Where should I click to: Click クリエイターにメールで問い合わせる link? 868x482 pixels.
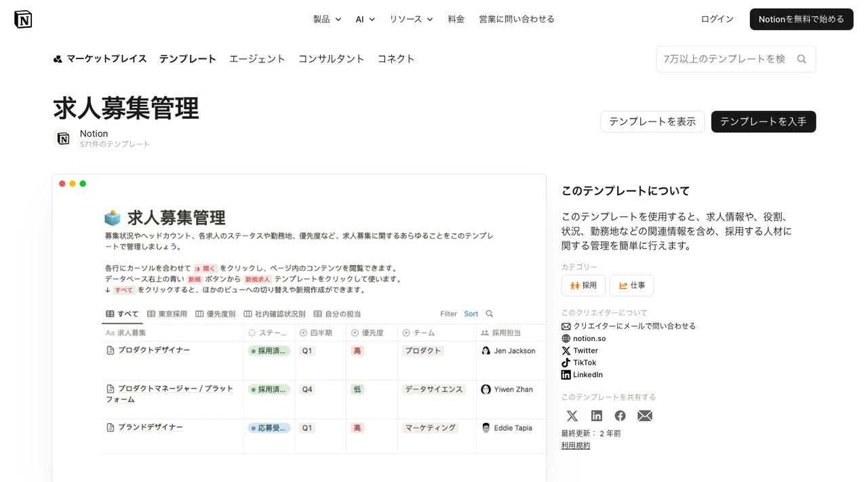[635, 326]
